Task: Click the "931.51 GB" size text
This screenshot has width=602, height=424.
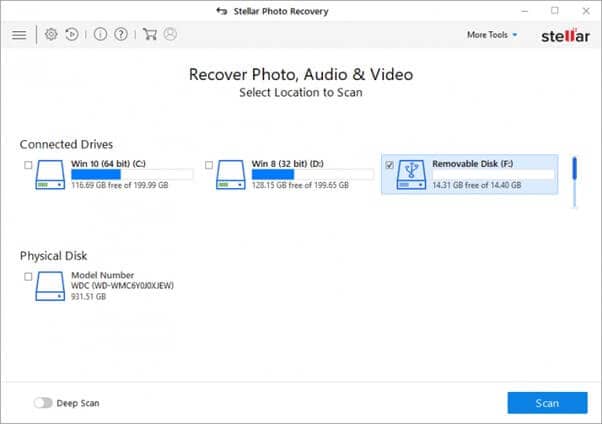Action: (88, 296)
